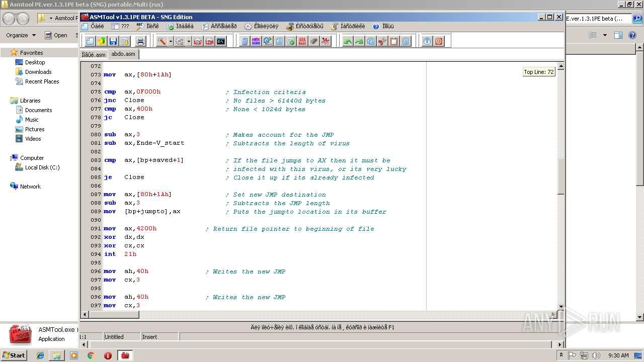
Task: Click the hammer build icon
Action: 162,41
